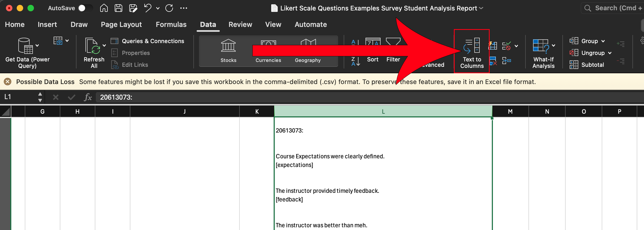Viewport: 644px width, 230px height.
Task: Open the more options ellipsis in title bar
Action: 184,8
